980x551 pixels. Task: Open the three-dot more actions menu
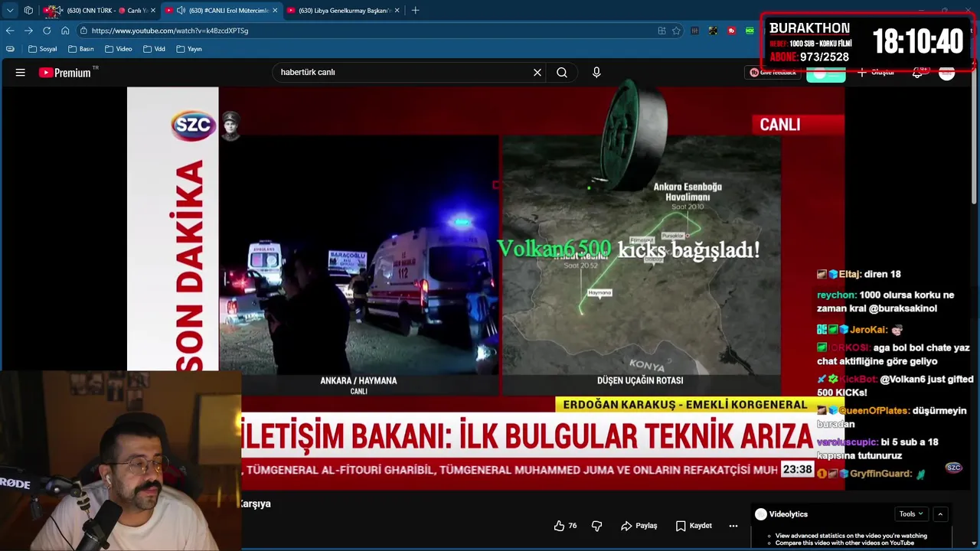[x=733, y=526]
